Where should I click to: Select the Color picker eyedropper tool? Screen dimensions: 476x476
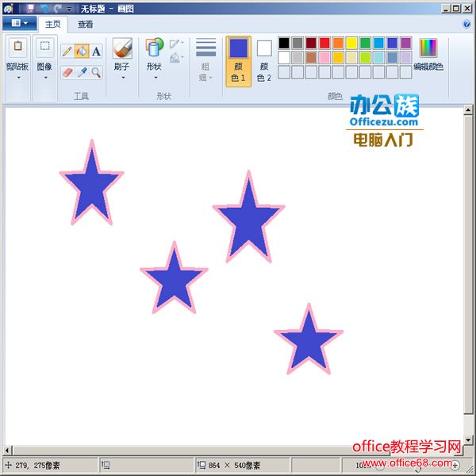coord(82,72)
